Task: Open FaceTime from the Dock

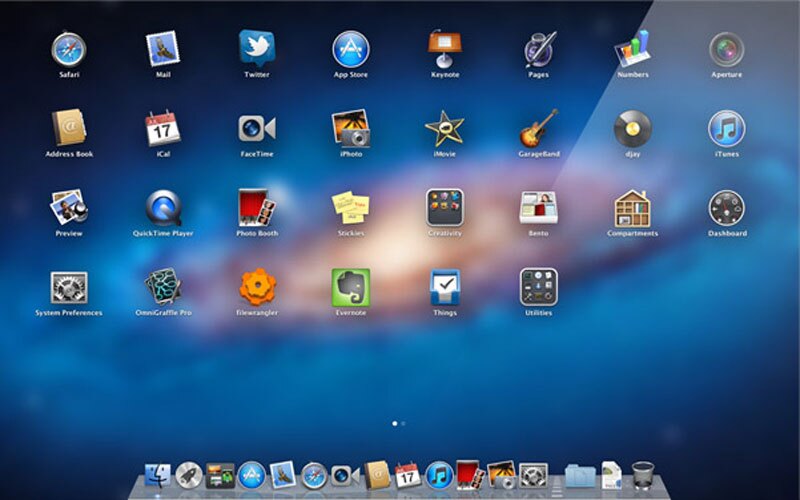Action: tap(345, 476)
